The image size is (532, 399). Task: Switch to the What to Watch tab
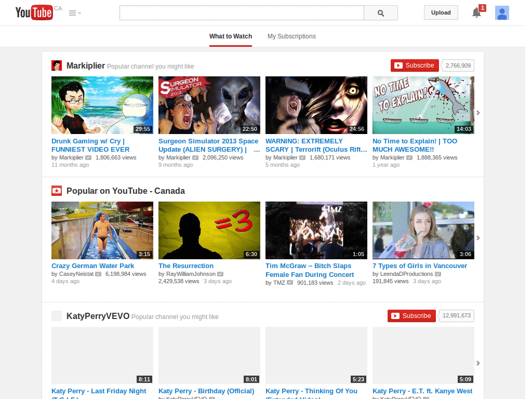(x=231, y=36)
